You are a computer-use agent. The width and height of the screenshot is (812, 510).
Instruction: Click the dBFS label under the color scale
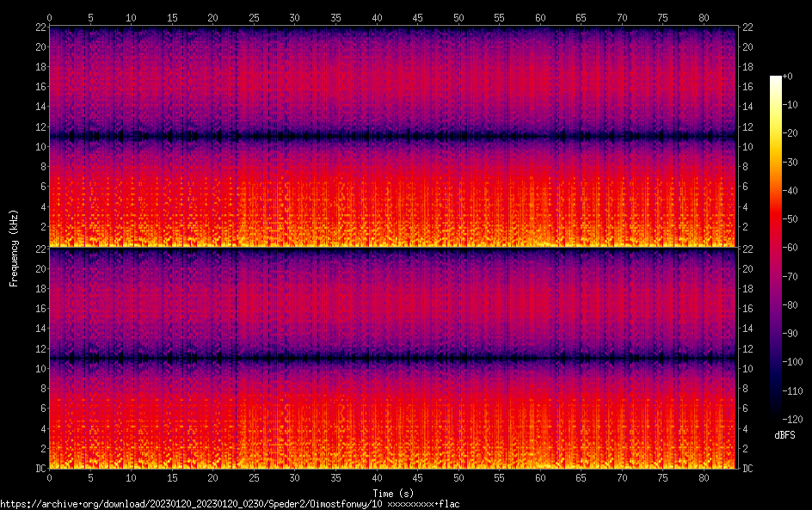[784, 436]
